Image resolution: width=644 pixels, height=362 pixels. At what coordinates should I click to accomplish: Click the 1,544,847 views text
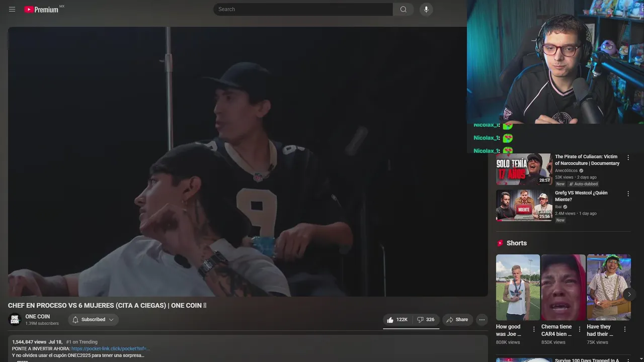(29, 342)
